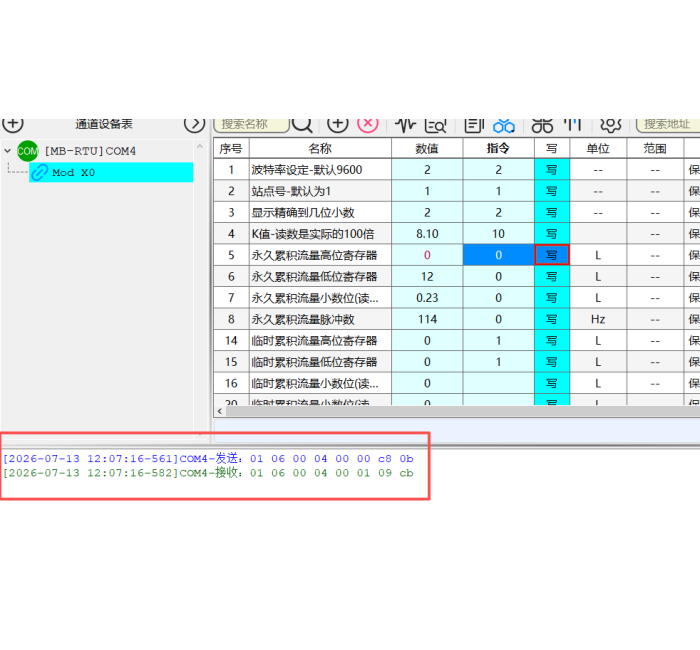This screenshot has width=700, height=650.
Task: Select the 指令 cell for 波特率设定 row
Action: [x=498, y=170]
